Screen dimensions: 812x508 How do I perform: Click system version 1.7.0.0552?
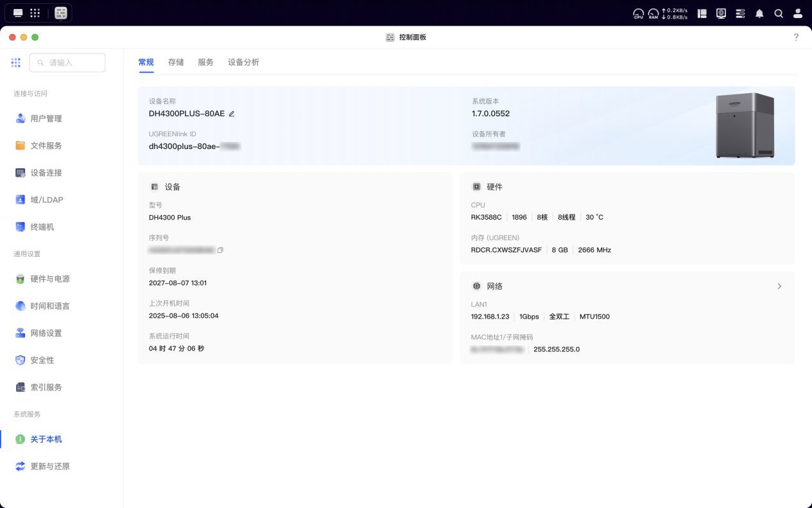490,114
